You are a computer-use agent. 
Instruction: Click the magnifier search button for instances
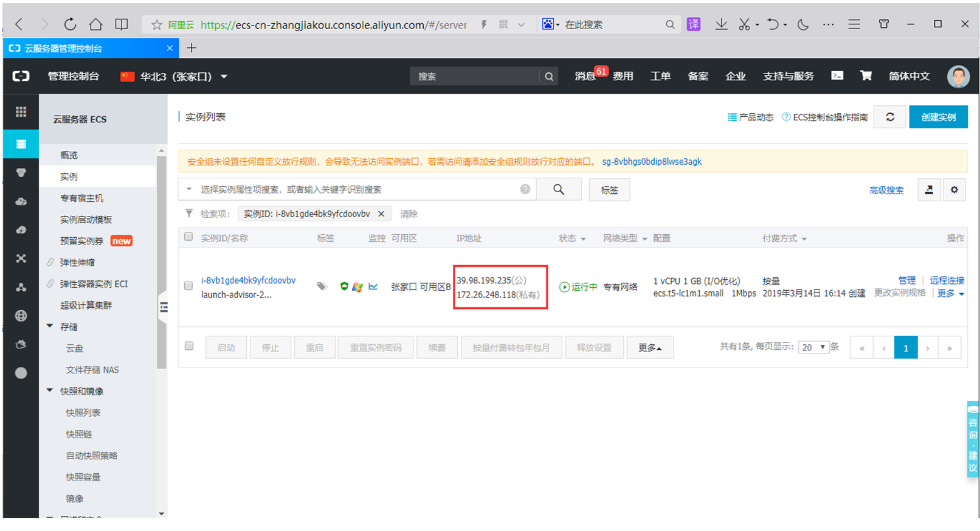coord(559,190)
